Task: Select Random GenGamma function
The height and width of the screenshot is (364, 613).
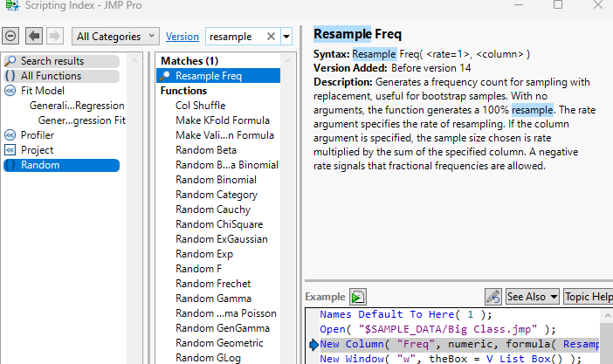Action: click(x=223, y=328)
